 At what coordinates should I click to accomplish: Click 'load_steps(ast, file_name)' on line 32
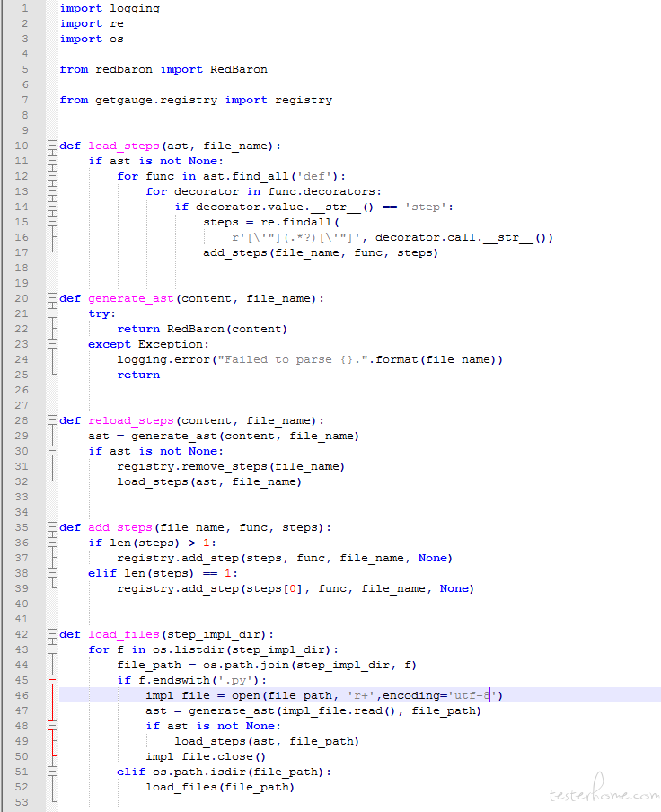click(209, 482)
